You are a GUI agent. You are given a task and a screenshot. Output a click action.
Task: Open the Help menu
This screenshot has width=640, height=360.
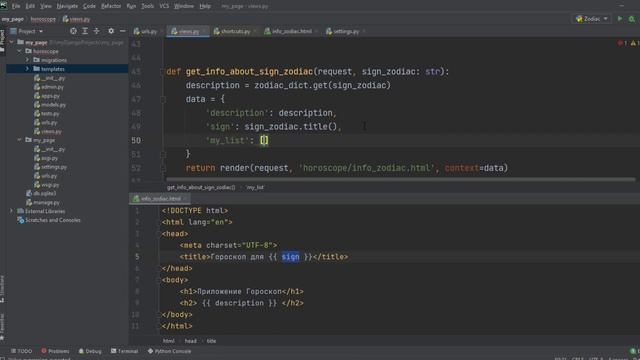[205, 6]
